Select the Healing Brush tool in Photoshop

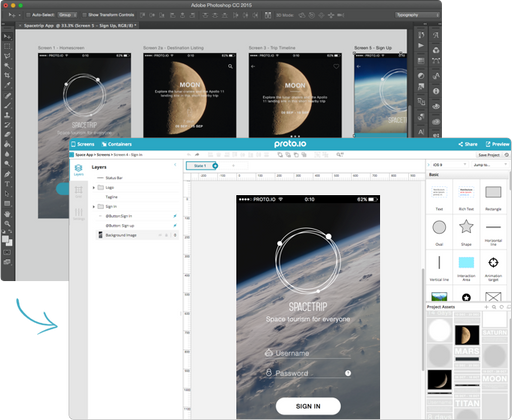[x=7, y=96]
